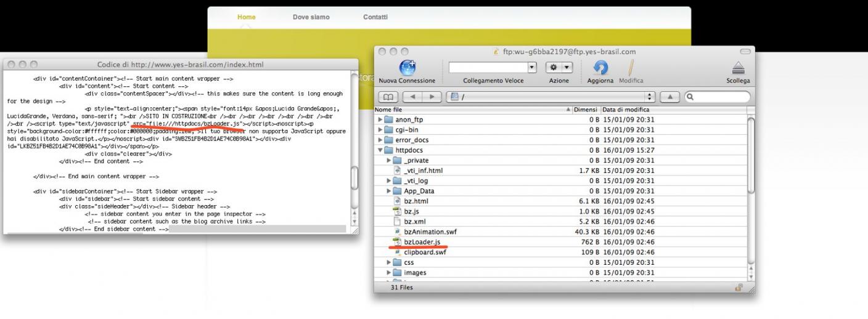Open the Dove siamo tab on the webpage
868x319 pixels.
point(311,17)
